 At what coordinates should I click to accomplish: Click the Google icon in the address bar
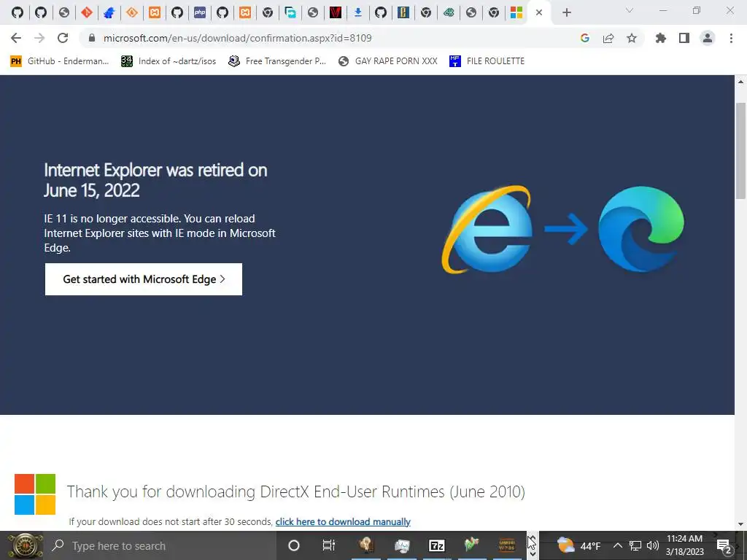(x=585, y=38)
